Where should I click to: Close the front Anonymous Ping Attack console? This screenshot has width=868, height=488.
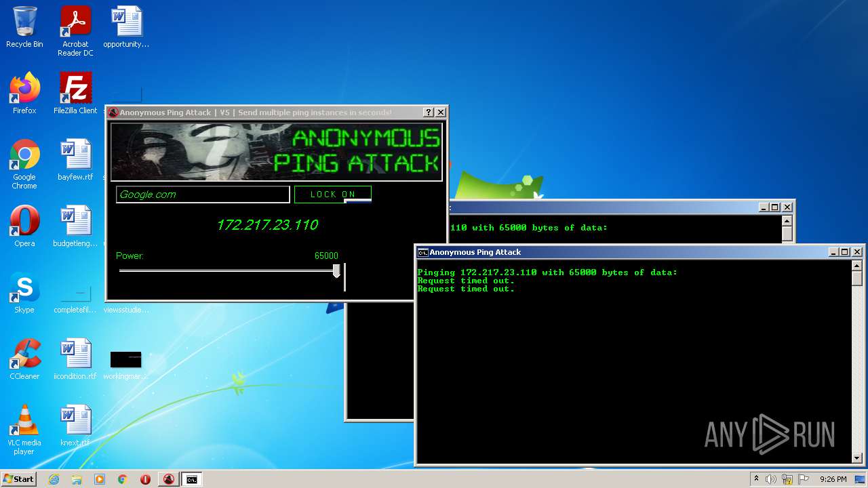pyautogui.click(x=857, y=252)
